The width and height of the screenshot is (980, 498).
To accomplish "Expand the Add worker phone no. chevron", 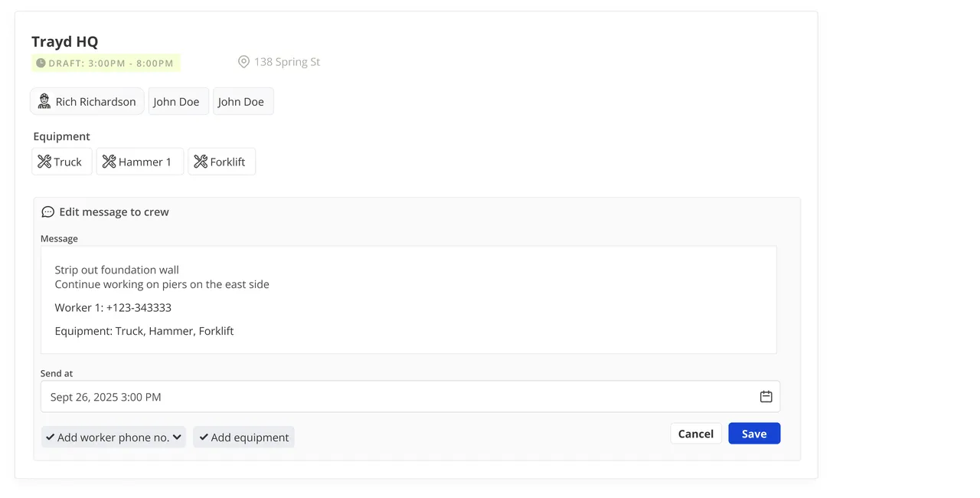I will click(x=177, y=437).
